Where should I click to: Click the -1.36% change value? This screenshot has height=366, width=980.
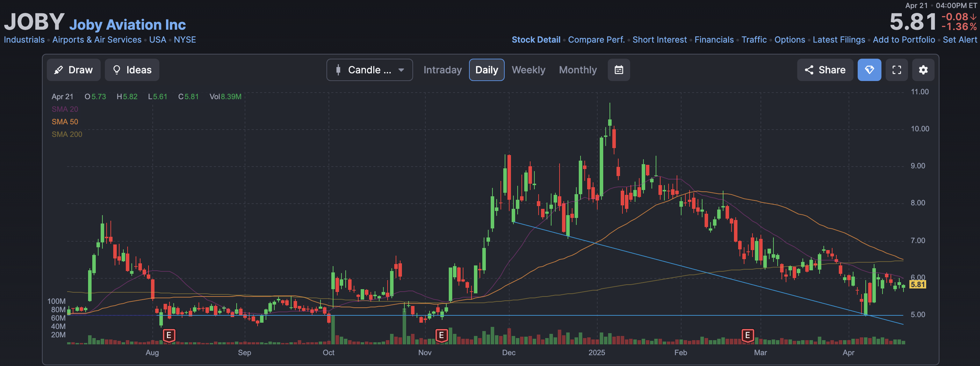[x=959, y=27]
